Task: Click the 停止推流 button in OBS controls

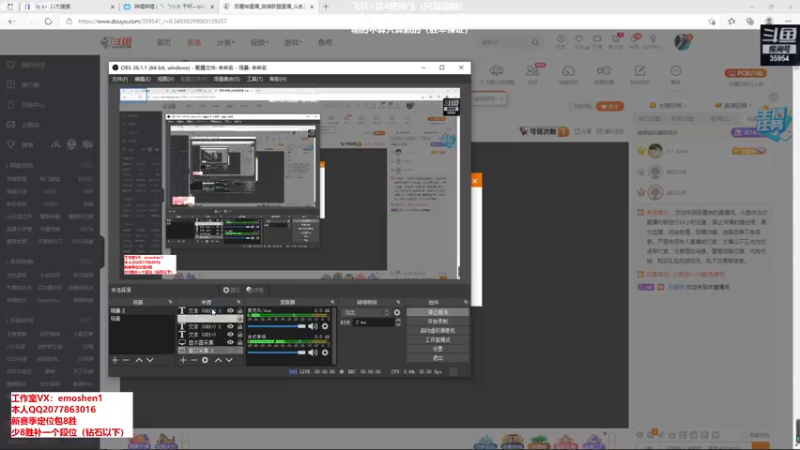Action: tap(437, 312)
